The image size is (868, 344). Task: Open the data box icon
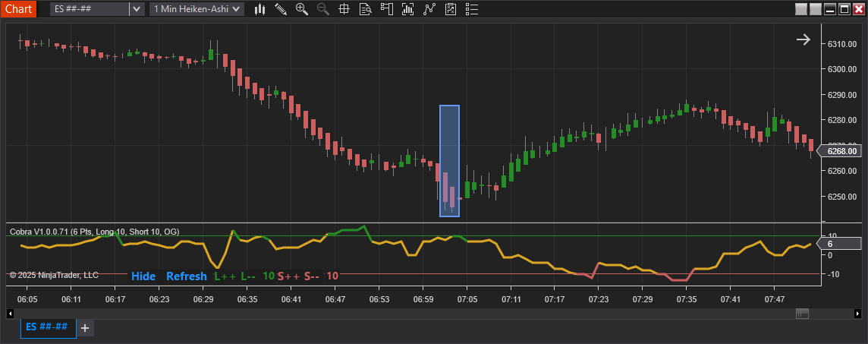(x=365, y=9)
